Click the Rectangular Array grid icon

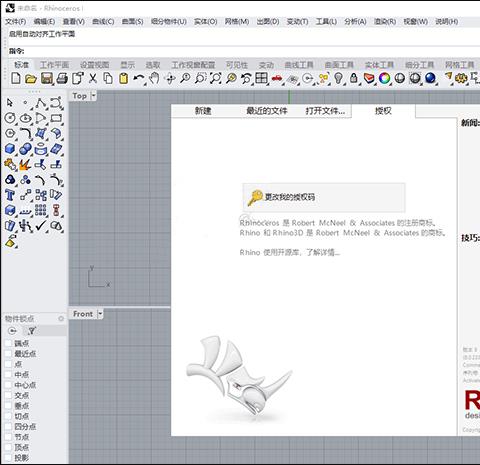click(x=41, y=210)
